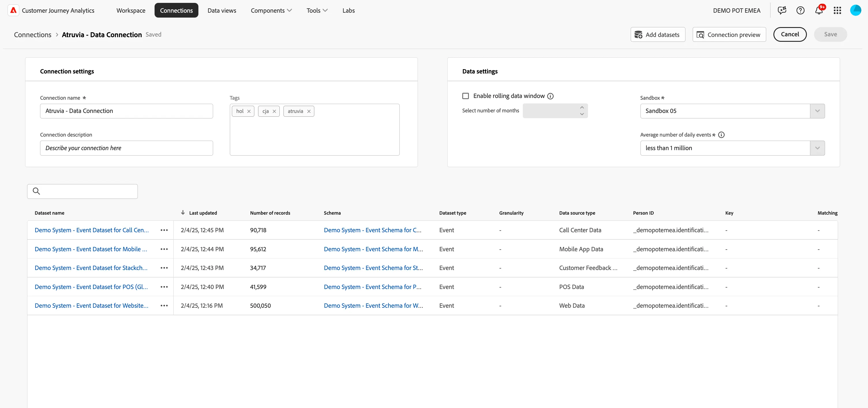Click the Number of records column header

click(x=270, y=213)
